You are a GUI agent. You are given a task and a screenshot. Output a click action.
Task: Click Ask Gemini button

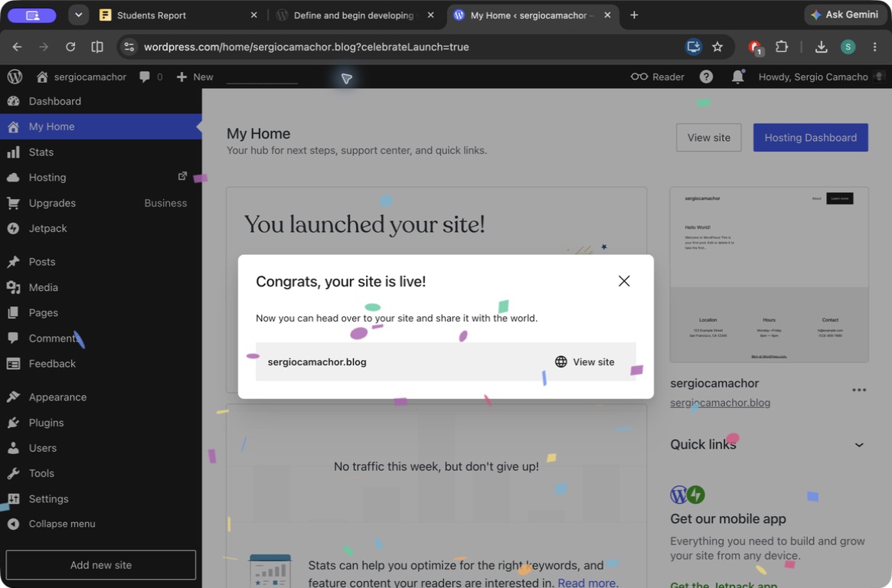click(x=845, y=15)
